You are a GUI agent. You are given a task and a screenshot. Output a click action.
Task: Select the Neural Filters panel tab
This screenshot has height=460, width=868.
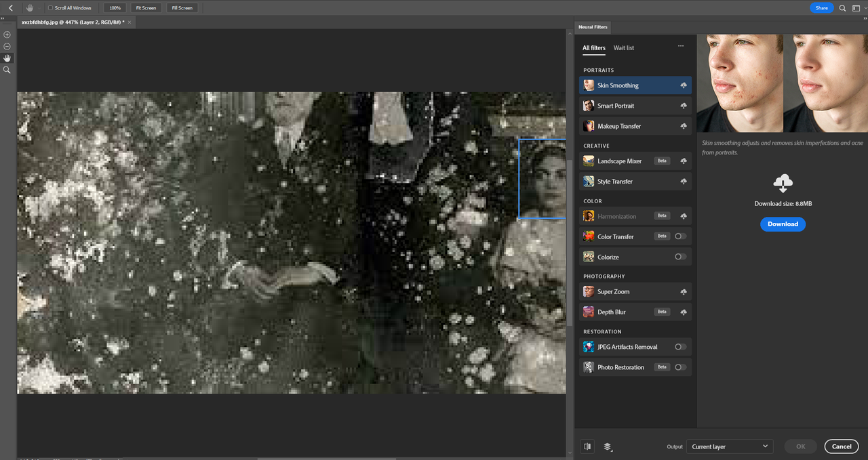pyautogui.click(x=593, y=27)
